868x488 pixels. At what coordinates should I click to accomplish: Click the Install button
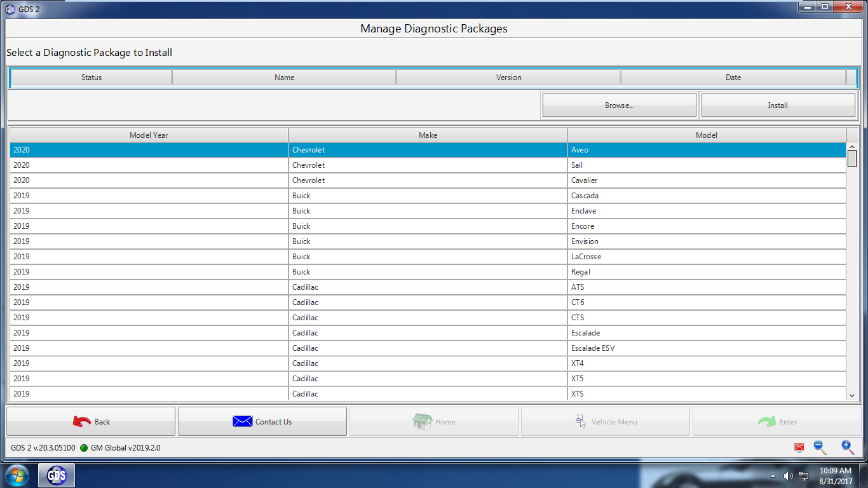click(778, 105)
